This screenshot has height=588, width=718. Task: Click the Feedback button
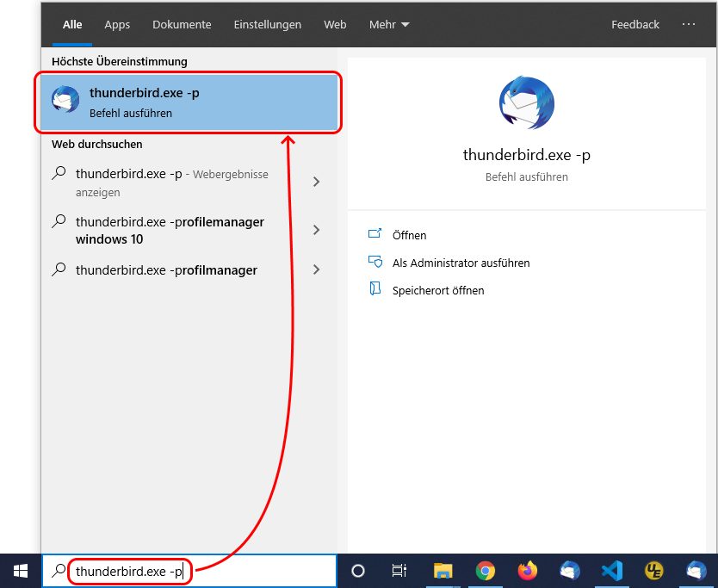pos(635,25)
